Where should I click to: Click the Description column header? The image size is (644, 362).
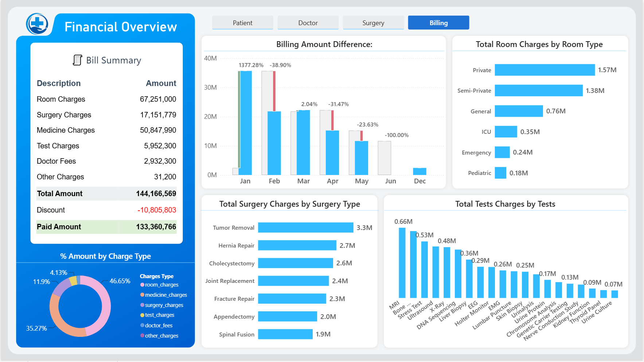(59, 83)
